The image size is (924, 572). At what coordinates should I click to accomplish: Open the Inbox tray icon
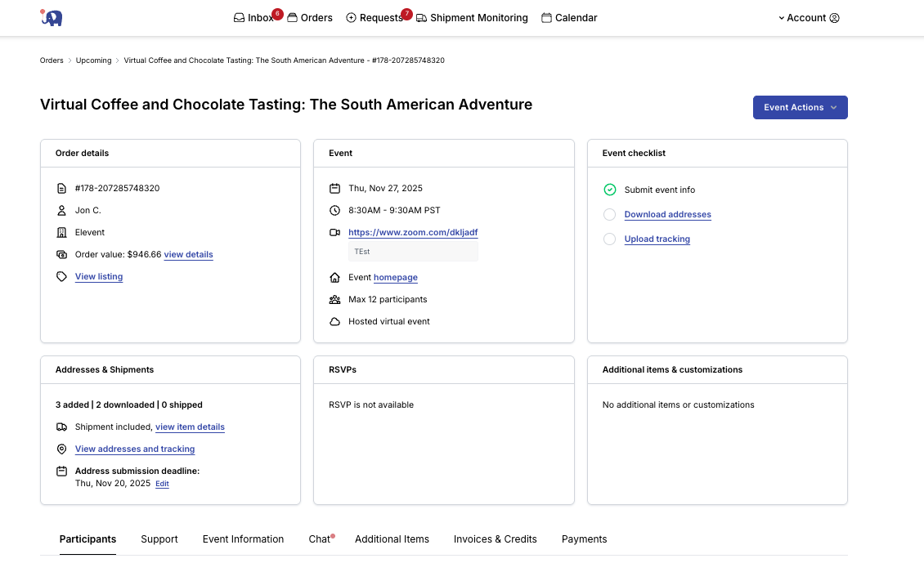(239, 18)
